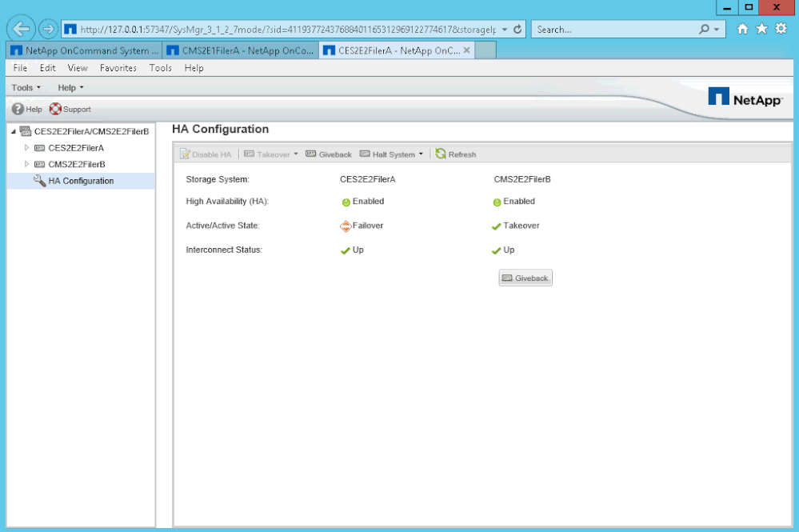Click the Interconnect Status label

coord(224,250)
